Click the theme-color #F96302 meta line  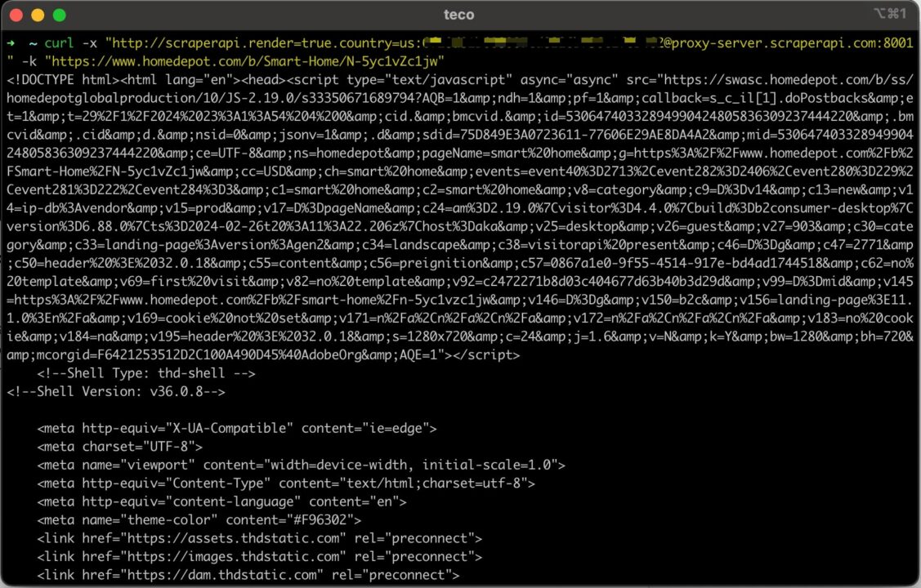tap(199, 519)
